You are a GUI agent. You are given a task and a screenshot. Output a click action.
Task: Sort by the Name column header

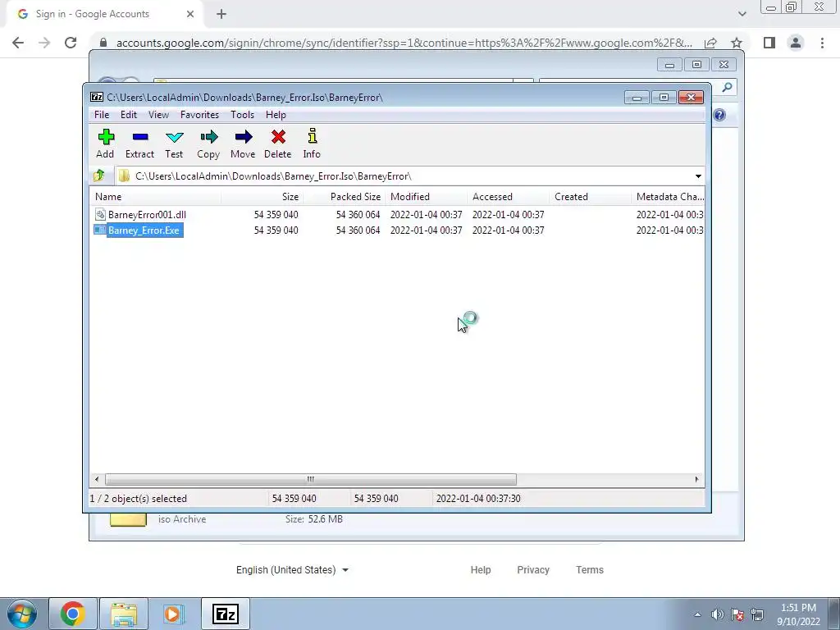click(x=155, y=197)
